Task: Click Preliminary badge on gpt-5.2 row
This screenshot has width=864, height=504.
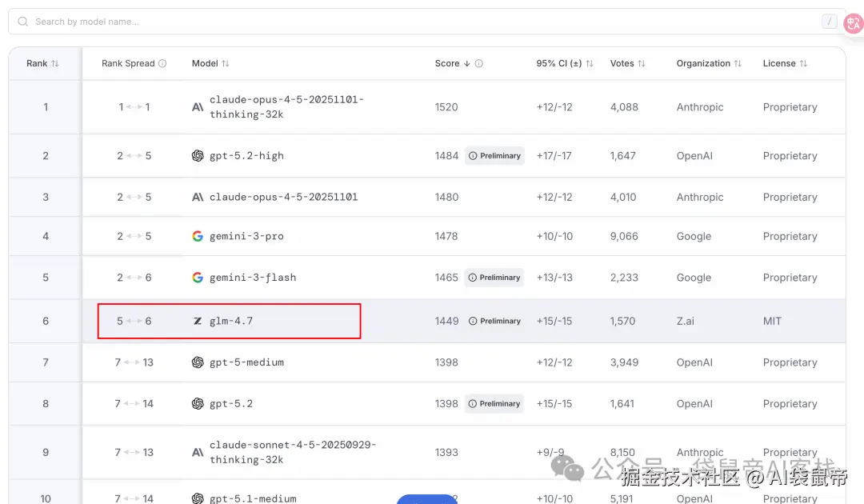Action: pyautogui.click(x=494, y=404)
